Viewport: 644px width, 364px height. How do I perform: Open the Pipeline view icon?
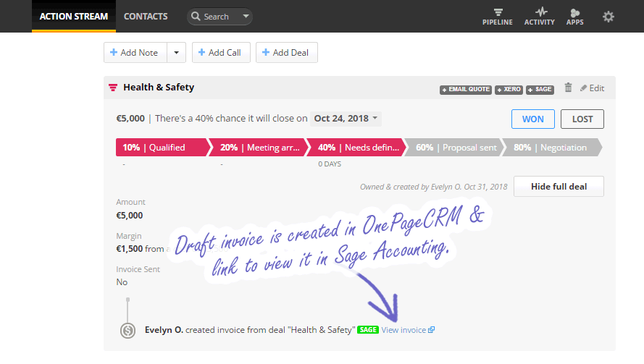pyautogui.click(x=498, y=17)
